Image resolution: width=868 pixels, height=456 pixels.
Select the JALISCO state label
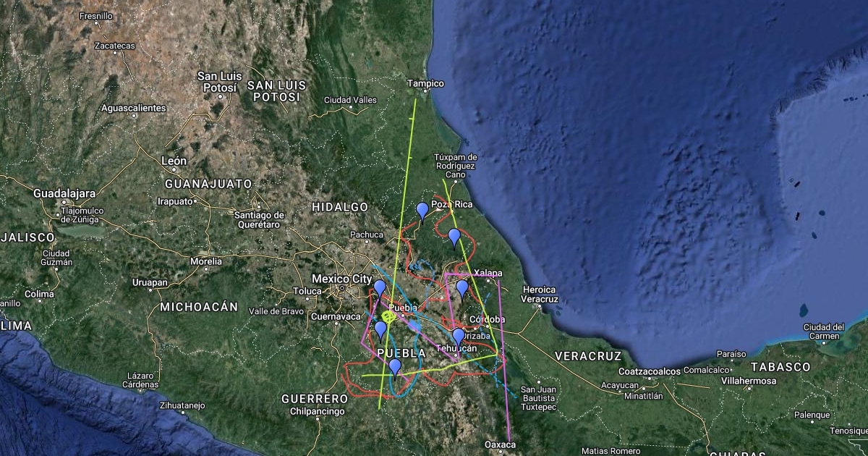pyautogui.click(x=27, y=237)
